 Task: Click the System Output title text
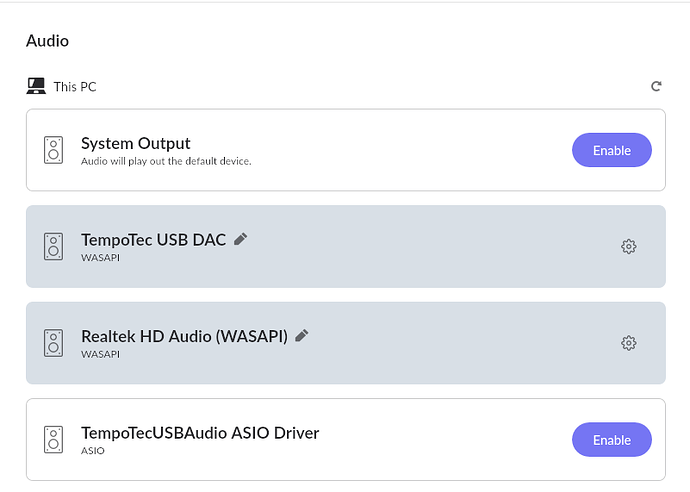point(136,143)
